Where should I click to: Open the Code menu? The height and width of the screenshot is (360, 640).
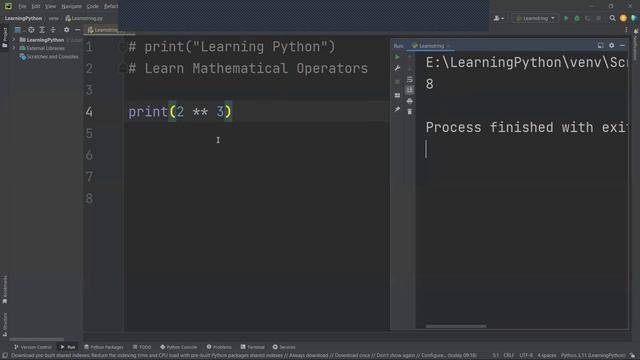(93, 6)
